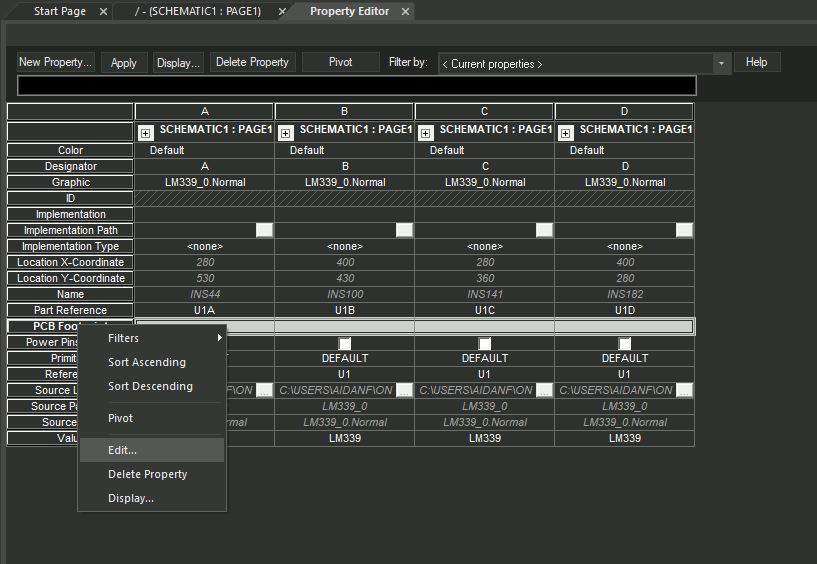This screenshot has width=817, height=564.
Task: Expand column C SCHEMATIC1 : PAGE1 plus icon
Action: pos(425,133)
